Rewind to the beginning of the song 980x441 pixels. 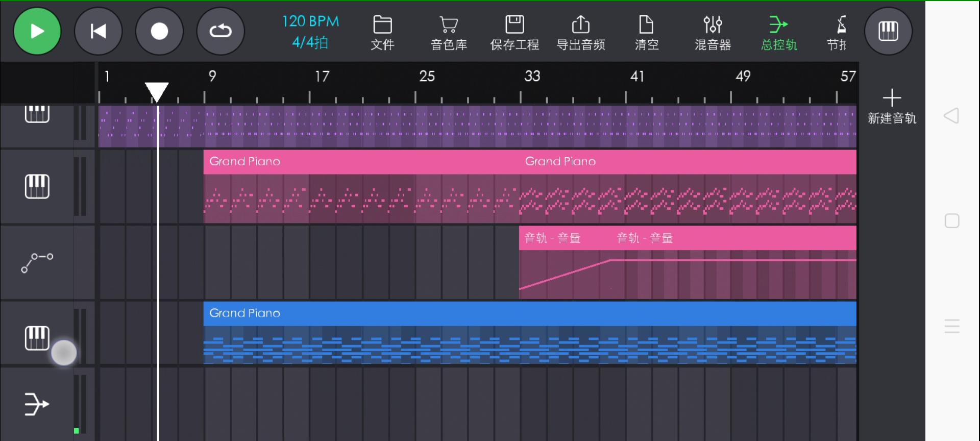98,31
